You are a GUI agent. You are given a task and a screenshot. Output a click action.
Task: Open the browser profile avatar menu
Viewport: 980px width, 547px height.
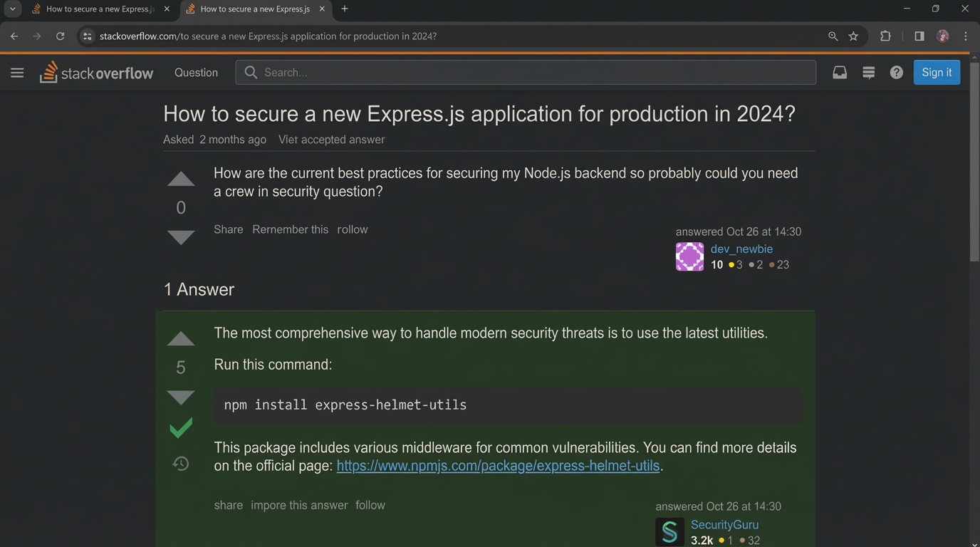click(x=942, y=36)
